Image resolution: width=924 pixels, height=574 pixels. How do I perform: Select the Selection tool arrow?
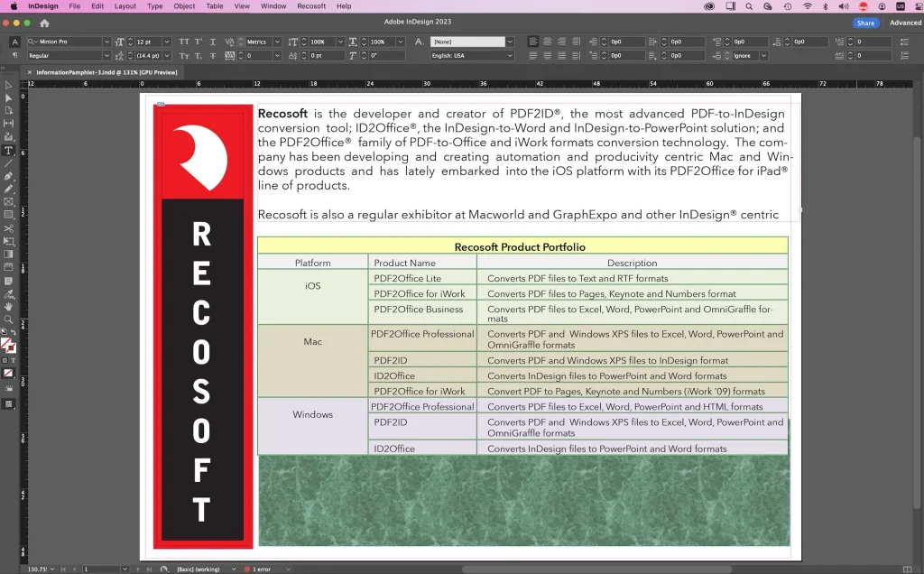coord(8,86)
